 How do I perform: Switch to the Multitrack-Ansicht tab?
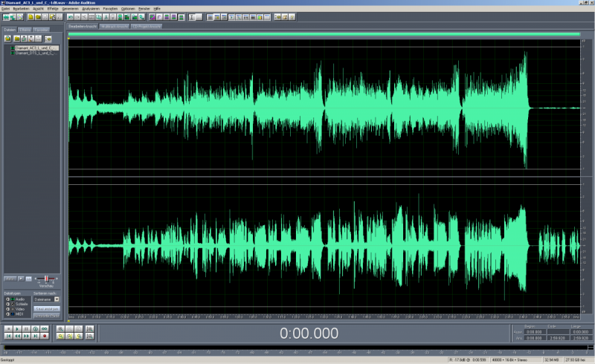114,26
